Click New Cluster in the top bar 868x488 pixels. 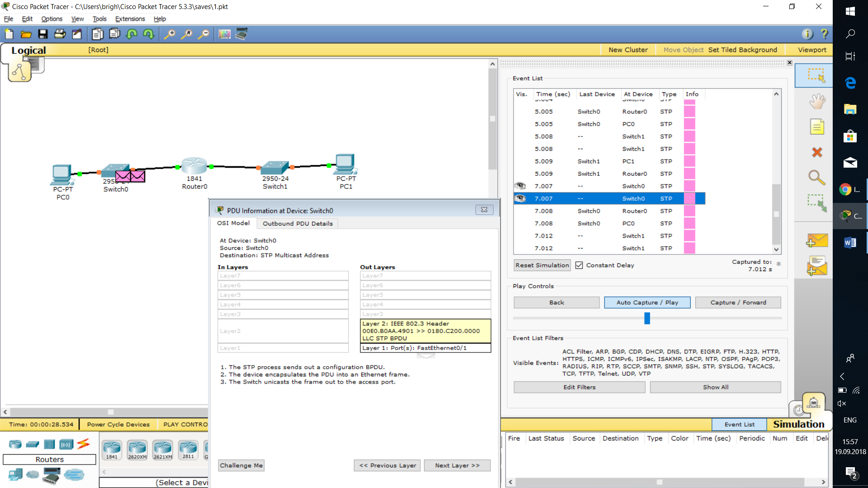627,50
